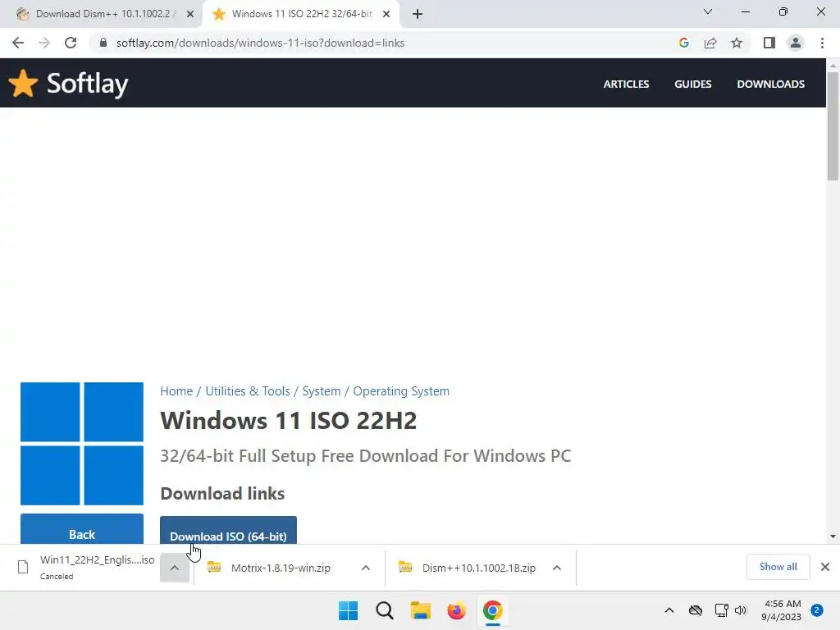Screen dimensions: 840x630
Task: Click Chrome taskbar icon
Action: (x=493, y=610)
